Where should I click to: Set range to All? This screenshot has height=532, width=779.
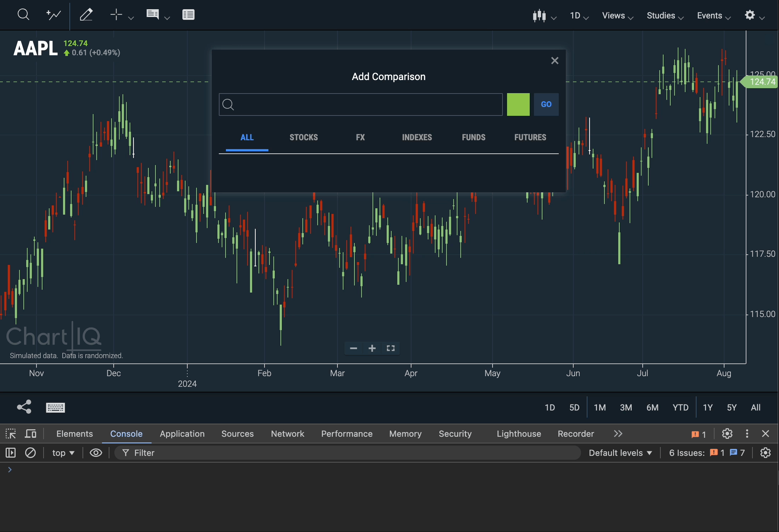[x=756, y=408]
